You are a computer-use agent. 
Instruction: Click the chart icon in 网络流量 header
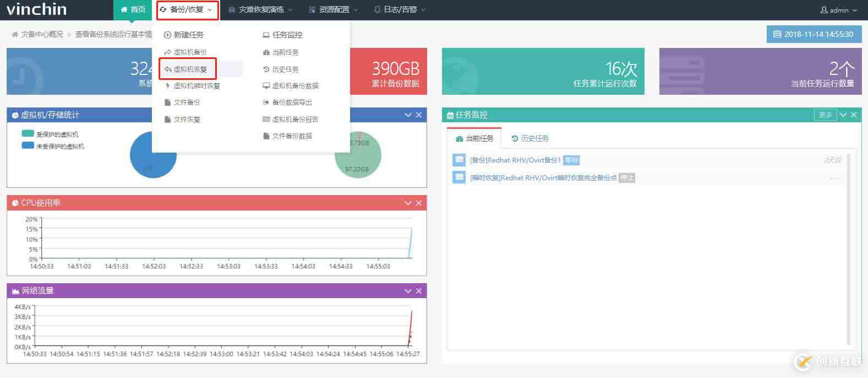16,291
